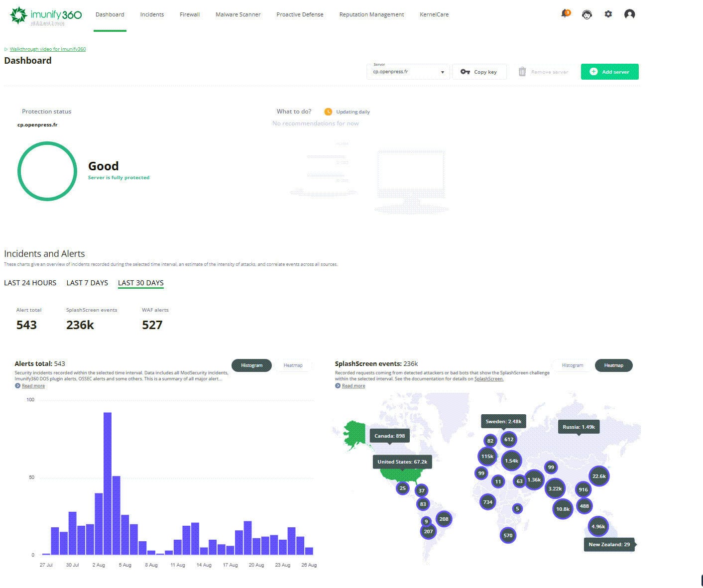Click the 488 bubble on the map
The height and width of the screenshot is (588, 703).
pos(584,506)
